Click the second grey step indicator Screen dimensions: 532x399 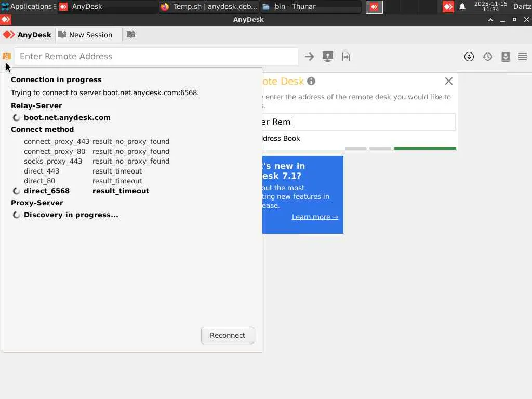point(380,148)
